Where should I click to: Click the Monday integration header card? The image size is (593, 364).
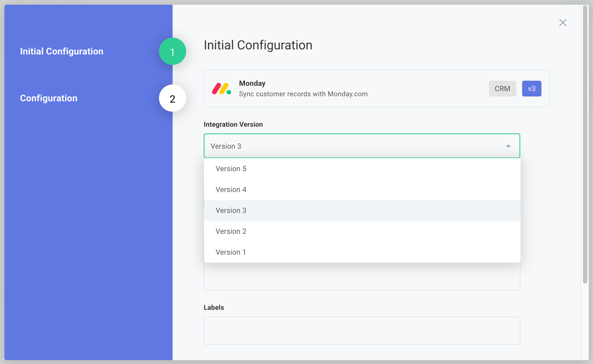tap(376, 88)
